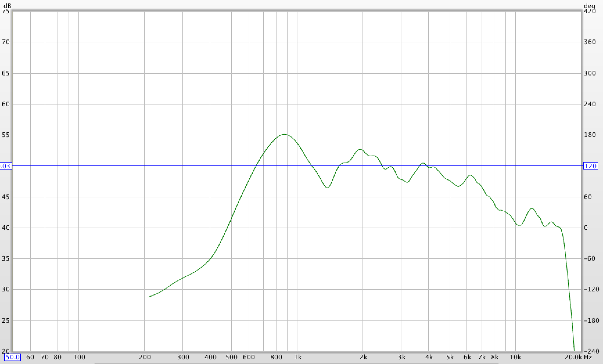This screenshot has width=603, height=364.
Task: Click the '10k' frequency axis label
Action: click(x=516, y=357)
